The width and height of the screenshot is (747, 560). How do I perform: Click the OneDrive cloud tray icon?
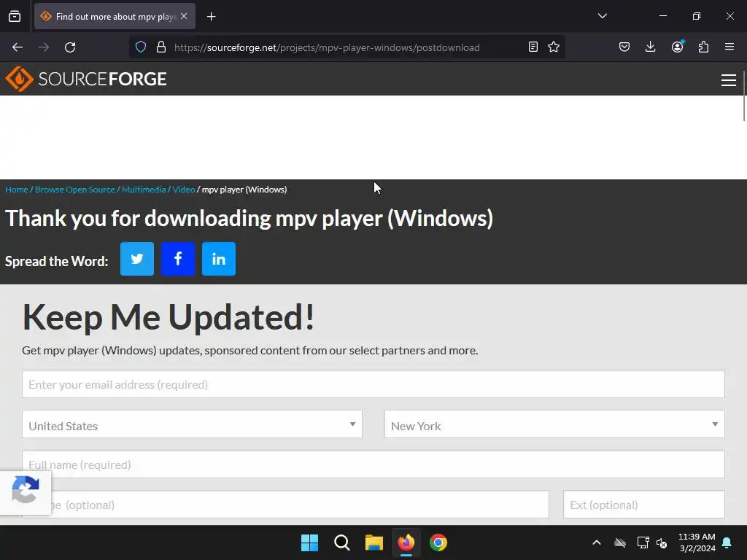click(x=620, y=542)
